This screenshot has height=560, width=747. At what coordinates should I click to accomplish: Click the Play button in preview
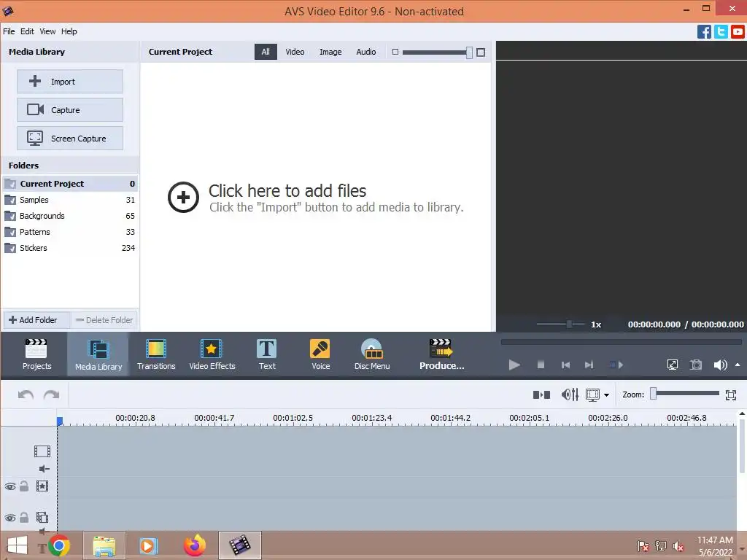[x=514, y=365]
